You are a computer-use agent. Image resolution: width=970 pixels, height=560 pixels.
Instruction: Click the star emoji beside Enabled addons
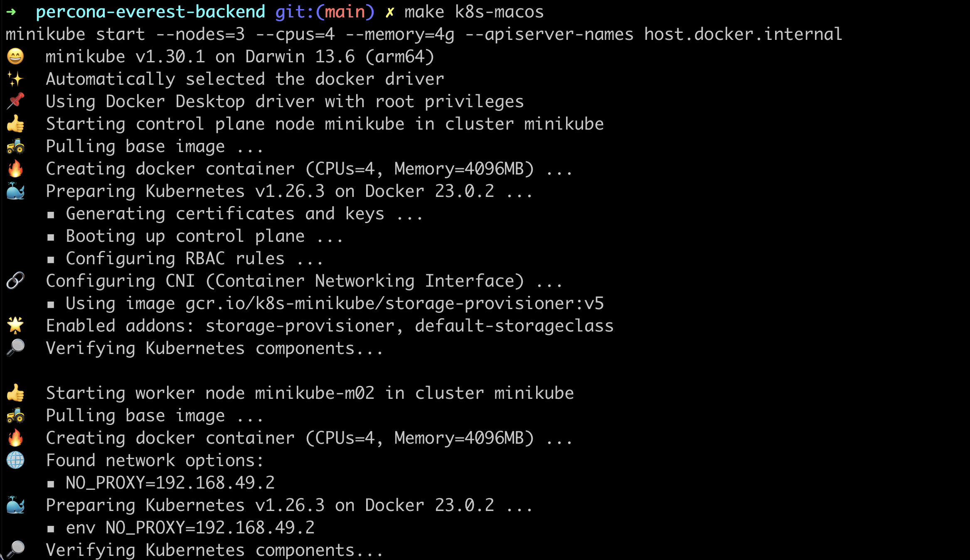coord(15,326)
